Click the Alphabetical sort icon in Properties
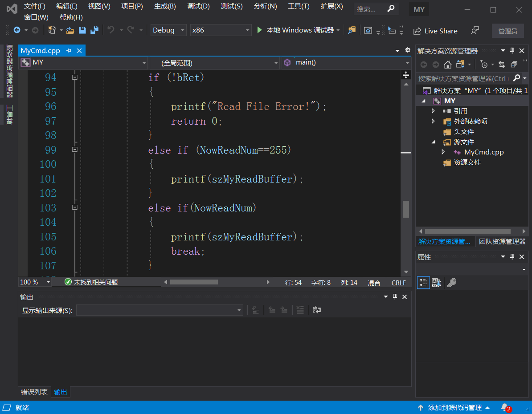 (436, 282)
